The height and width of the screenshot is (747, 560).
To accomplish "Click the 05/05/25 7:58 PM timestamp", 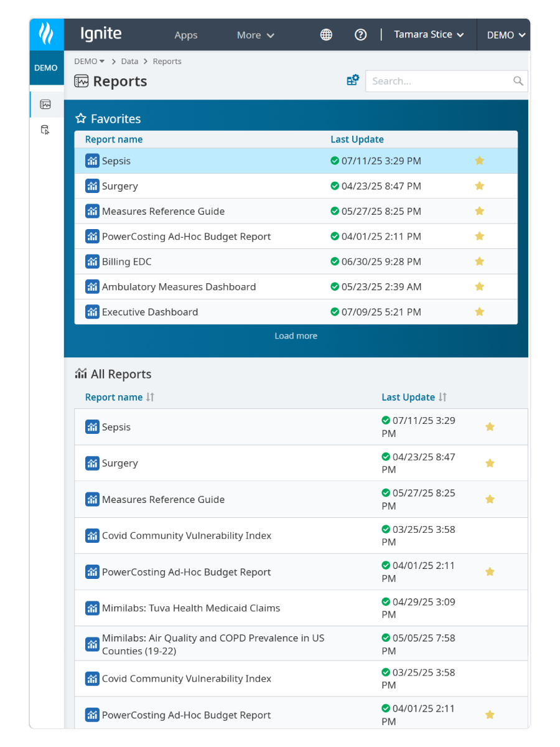I will [418, 644].
